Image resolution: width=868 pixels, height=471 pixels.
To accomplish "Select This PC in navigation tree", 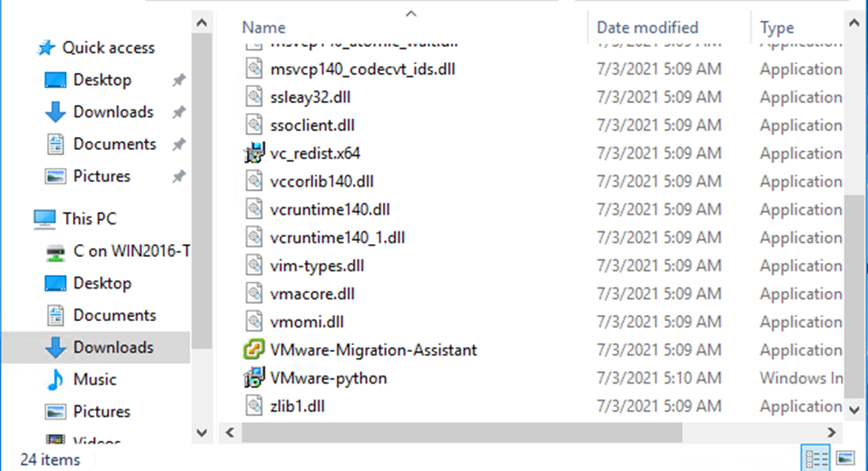I will pos(89,219).
